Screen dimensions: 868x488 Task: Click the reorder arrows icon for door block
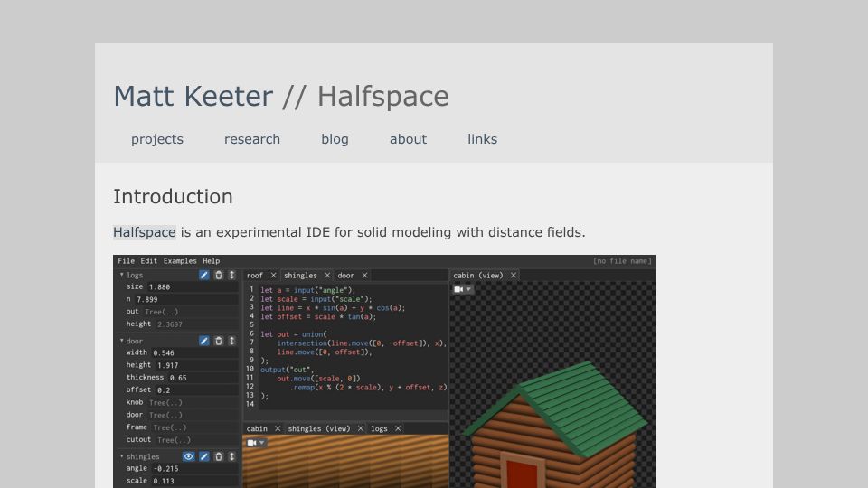coord(232,341)
